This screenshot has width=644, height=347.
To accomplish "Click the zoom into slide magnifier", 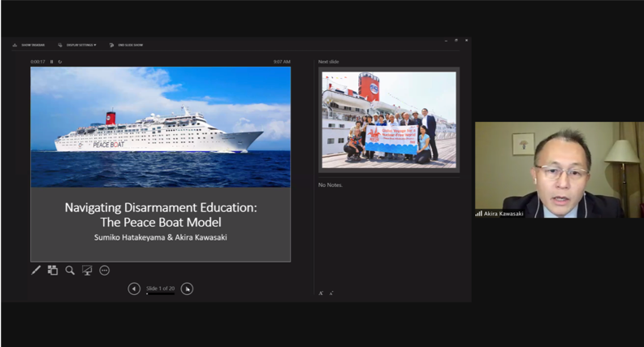I will pyautogui.click(x=70, y=270).
